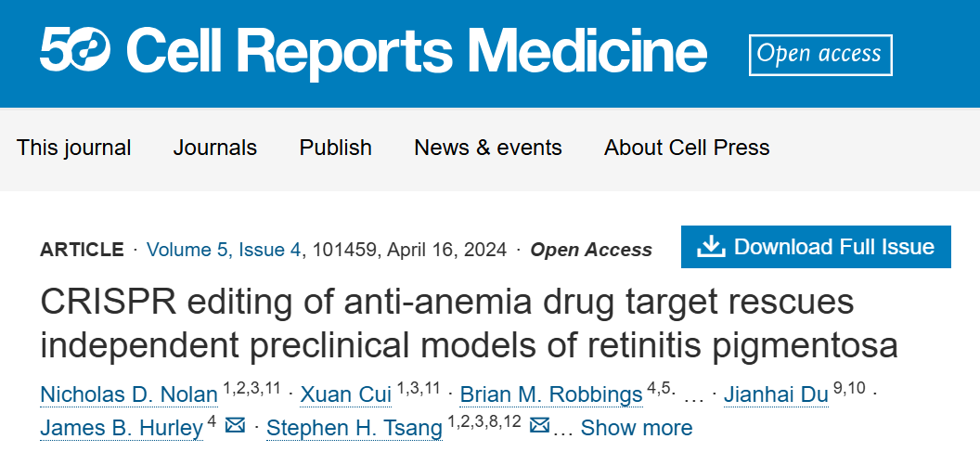The width and height of the screenshot is (980, 465).
Task: Open the Volume 5, Issue 4 link
Action: pos(224,249)
